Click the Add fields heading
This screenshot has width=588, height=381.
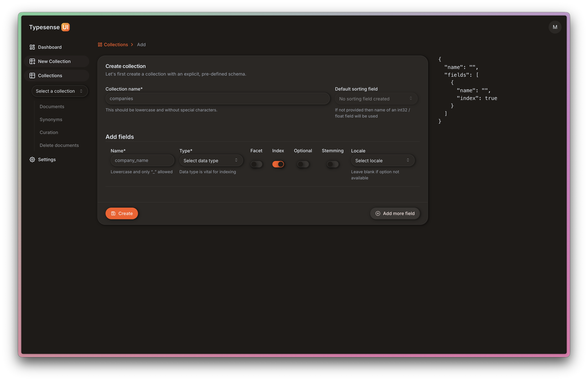tap(120, 137)
